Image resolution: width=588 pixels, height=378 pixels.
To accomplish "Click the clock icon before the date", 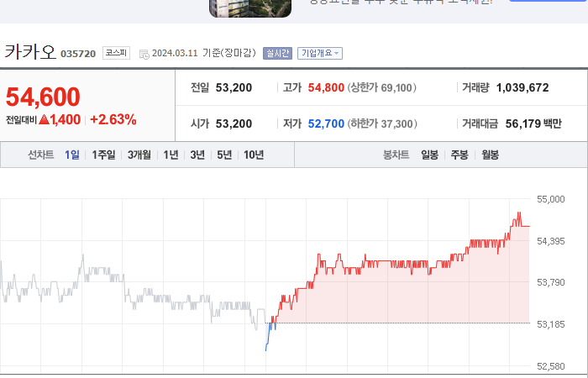I will coord(144,54).
